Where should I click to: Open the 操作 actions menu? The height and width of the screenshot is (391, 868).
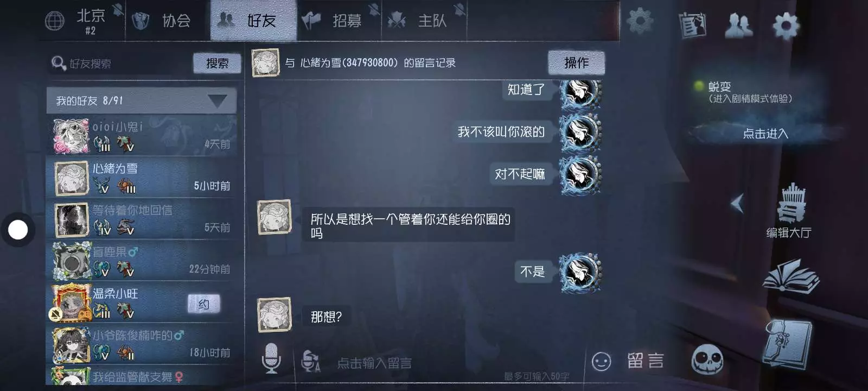point(576,62)
